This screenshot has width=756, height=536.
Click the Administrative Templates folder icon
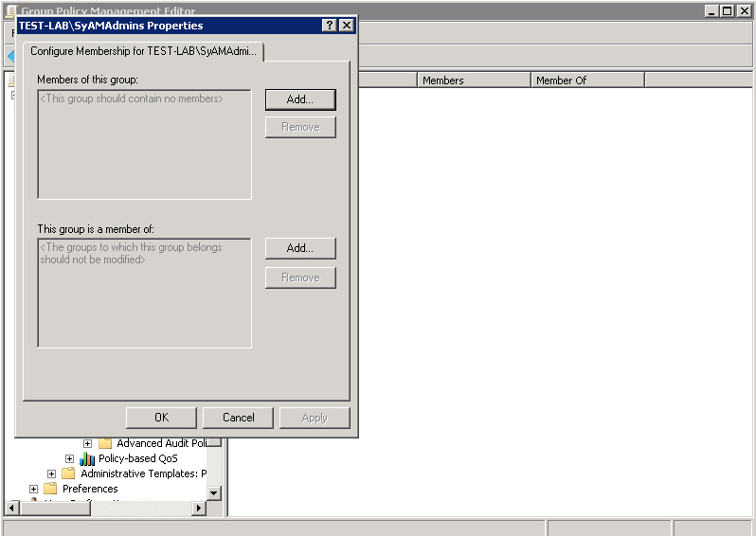click(x=69, y=473)
